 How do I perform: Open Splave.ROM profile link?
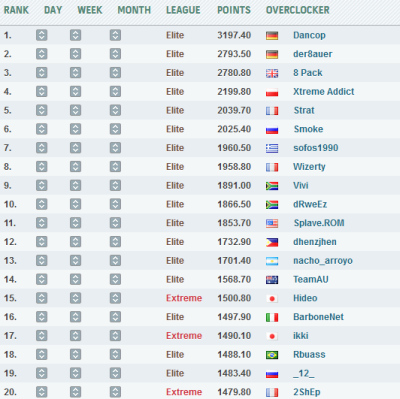point(319,223)
